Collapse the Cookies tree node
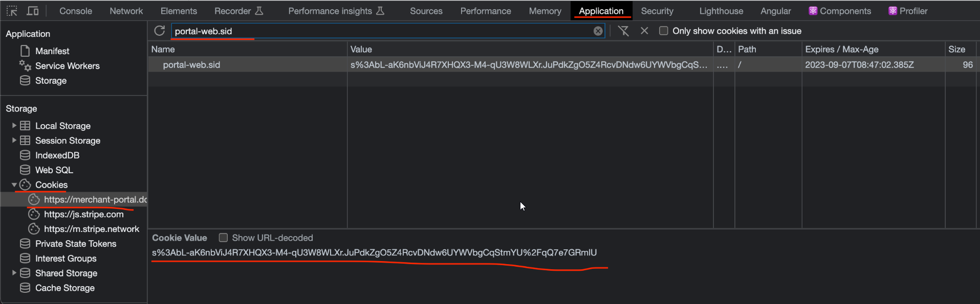Screen dimensions: 980x304 14,185
